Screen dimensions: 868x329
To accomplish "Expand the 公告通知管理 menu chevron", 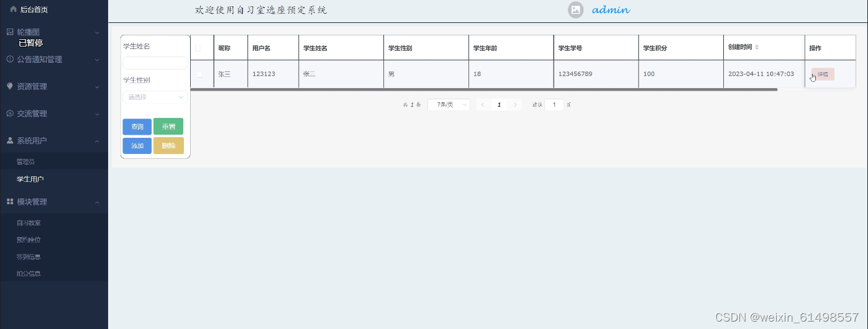I will [x=97, y=60].
